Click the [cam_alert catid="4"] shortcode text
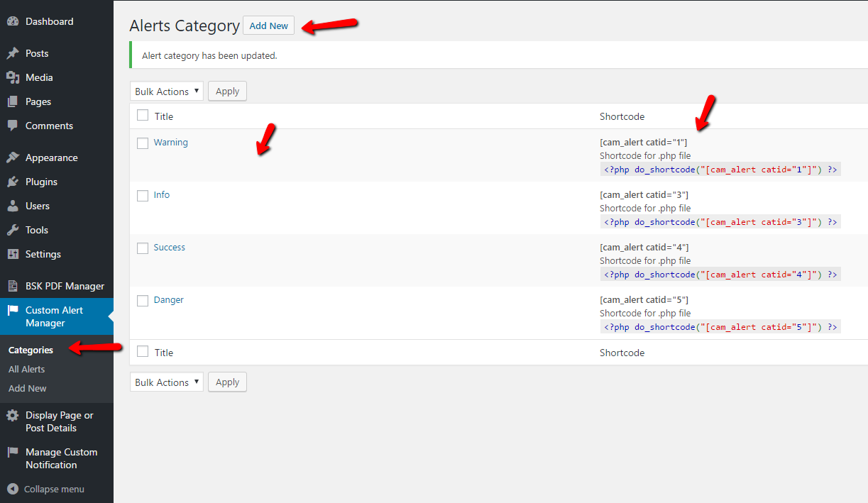This screenshot has width=868, height=503. (x=644, y=248)
